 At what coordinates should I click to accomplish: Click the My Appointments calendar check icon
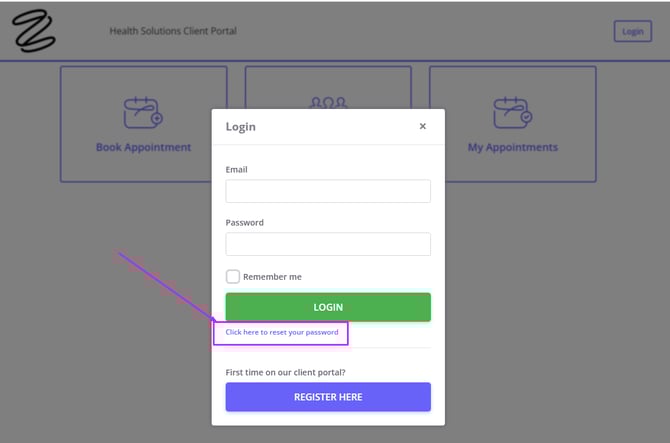pos(512,112)
